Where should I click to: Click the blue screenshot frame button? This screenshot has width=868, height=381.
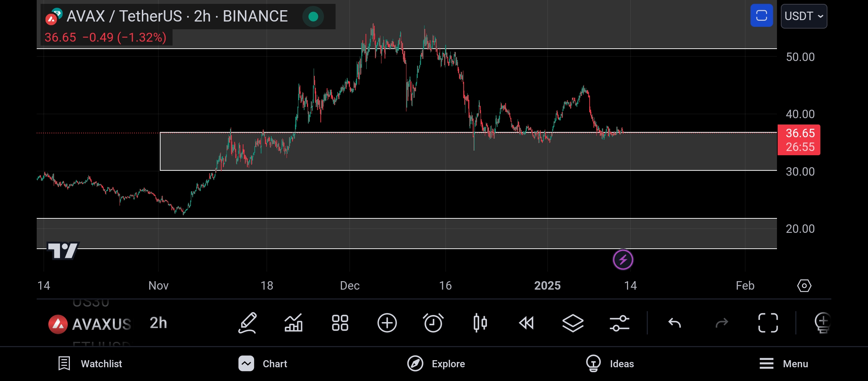click(x=761, y=16)
